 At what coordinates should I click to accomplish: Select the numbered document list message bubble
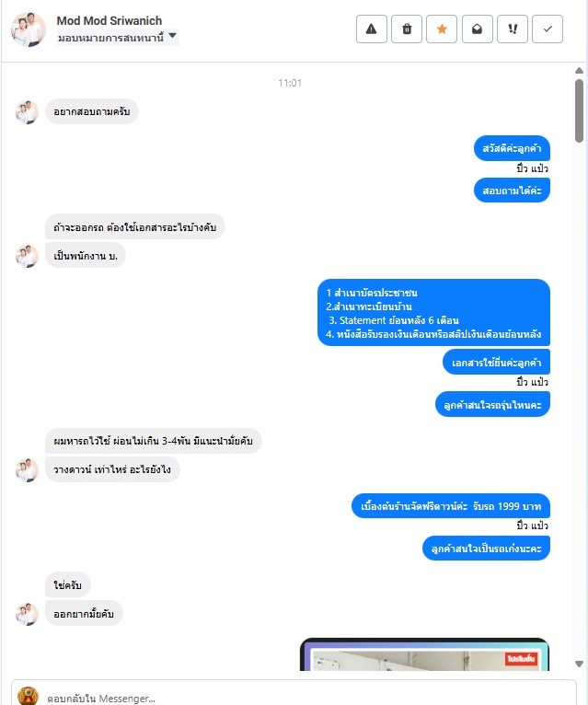(x=433, y=313)
